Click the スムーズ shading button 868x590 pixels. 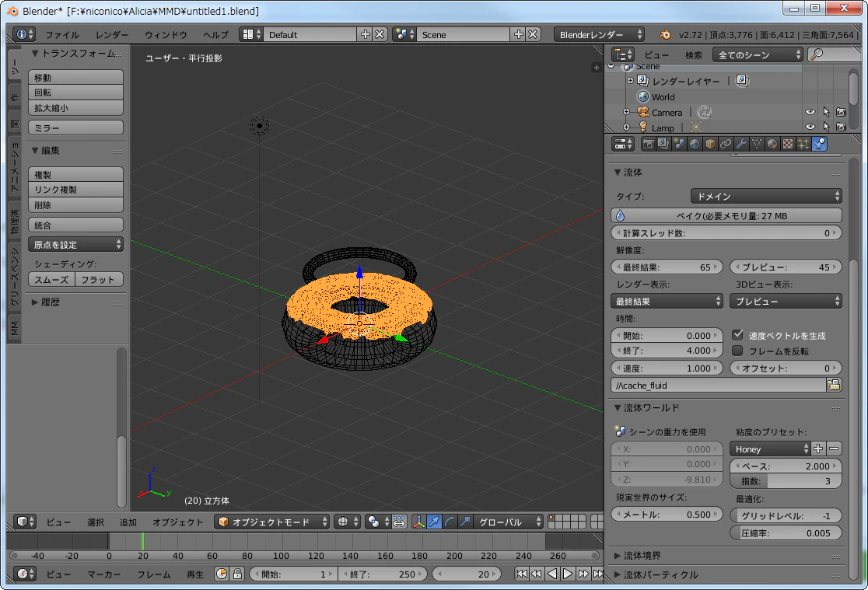click(51, 280)
